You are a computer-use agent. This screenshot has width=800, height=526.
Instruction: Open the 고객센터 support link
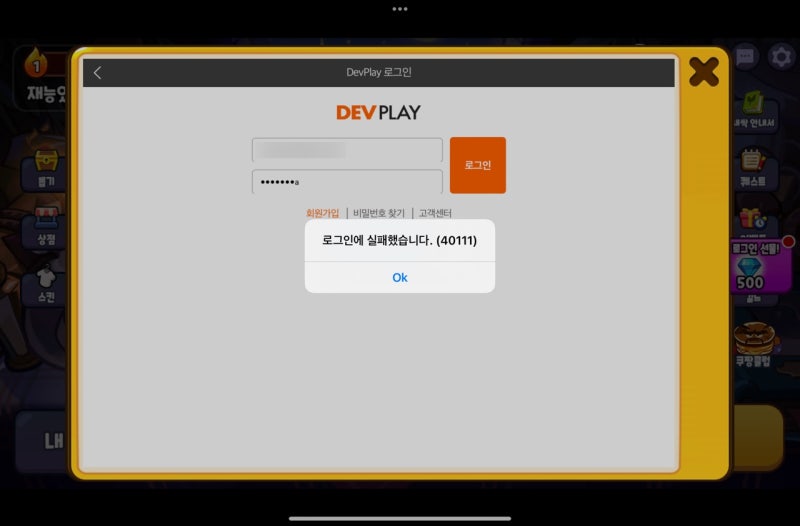(435, 213)
